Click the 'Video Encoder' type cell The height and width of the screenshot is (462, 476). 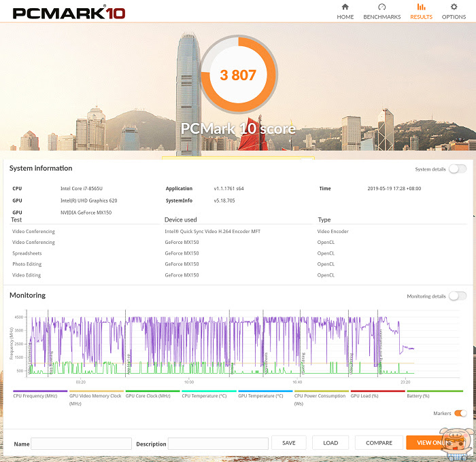(333, 232)
